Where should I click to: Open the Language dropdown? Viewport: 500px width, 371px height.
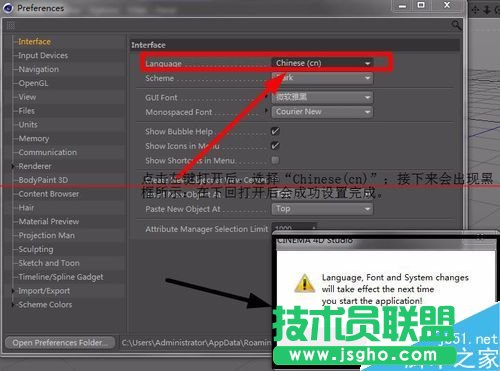tap(322, 63)
